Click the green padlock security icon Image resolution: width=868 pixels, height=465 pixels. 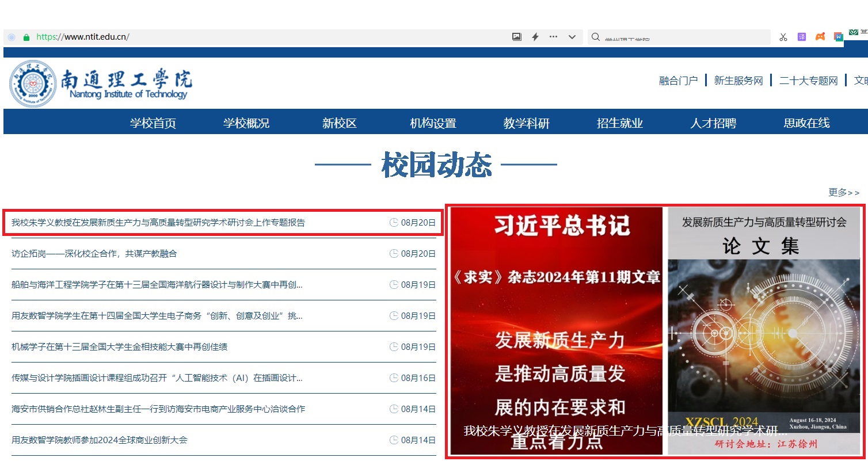tap(26, 37)
